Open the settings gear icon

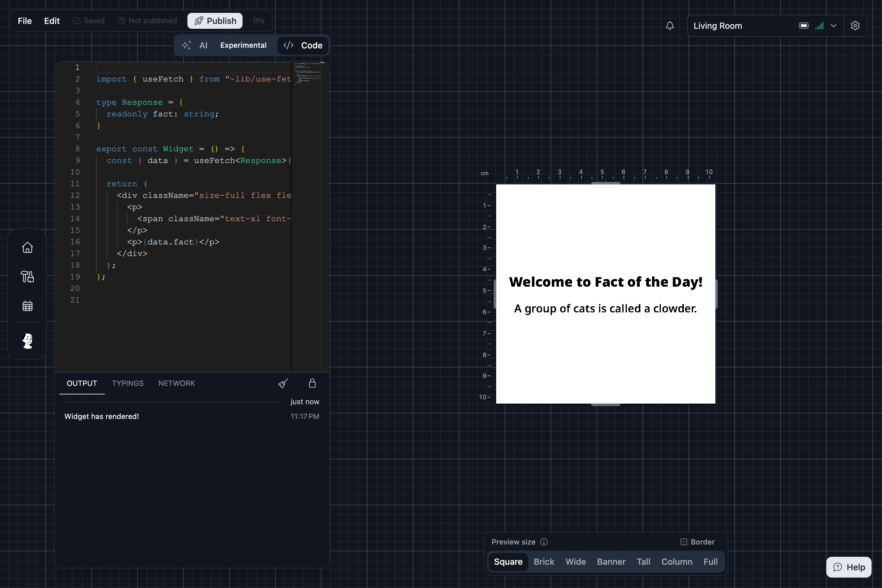tap(855, 26)
